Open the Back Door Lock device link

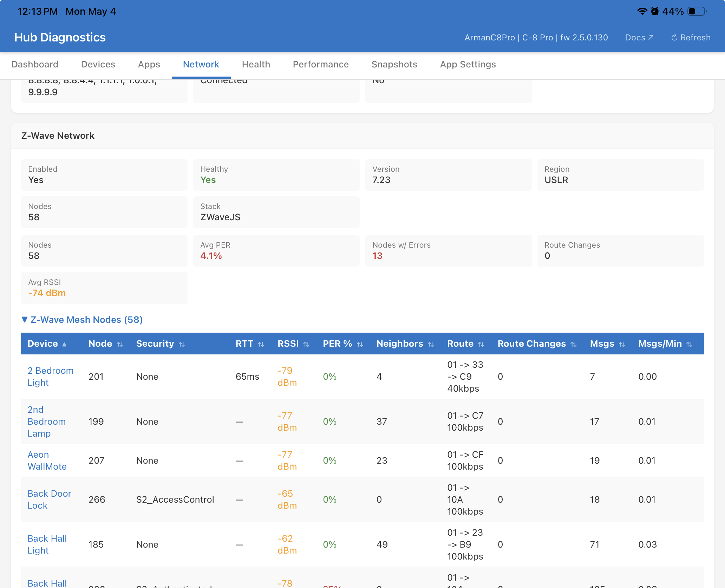50,499
